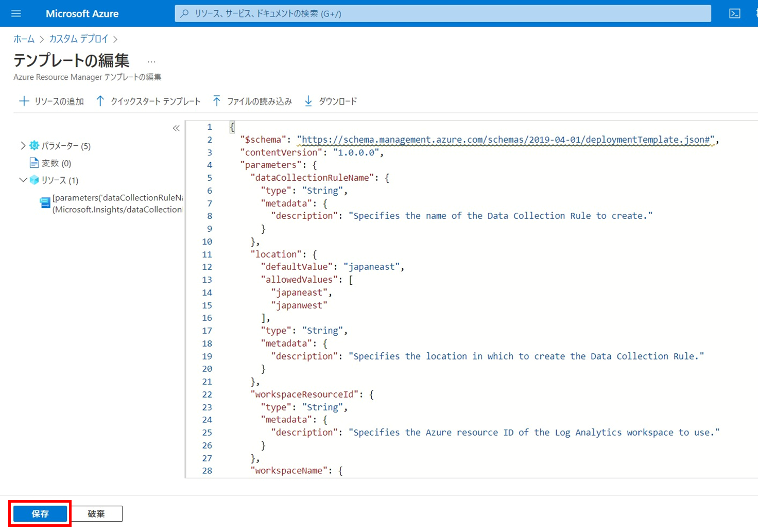Click the plus icon for リソースの追加
758x532 pixels.
(24, 101)
